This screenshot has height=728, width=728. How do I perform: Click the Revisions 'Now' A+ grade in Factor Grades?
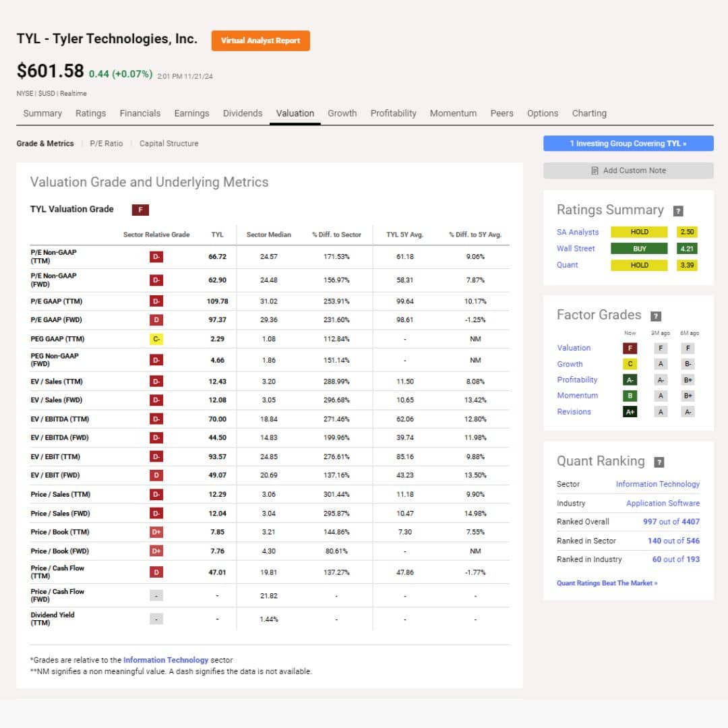pos(630,412)
